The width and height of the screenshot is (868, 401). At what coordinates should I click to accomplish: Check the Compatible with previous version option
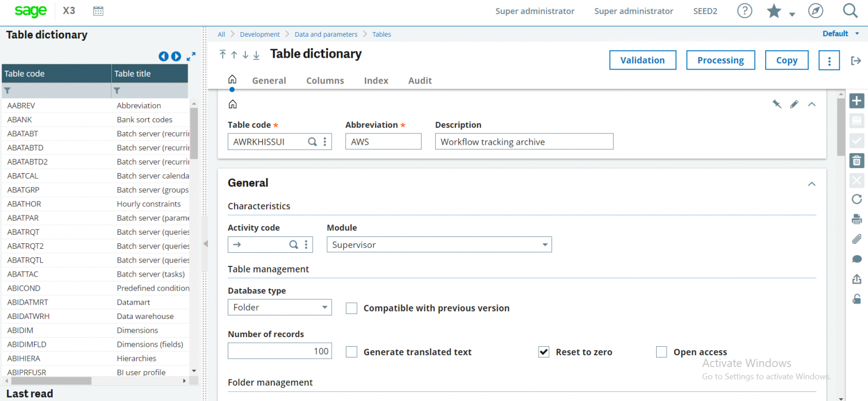tap(351, 308)
